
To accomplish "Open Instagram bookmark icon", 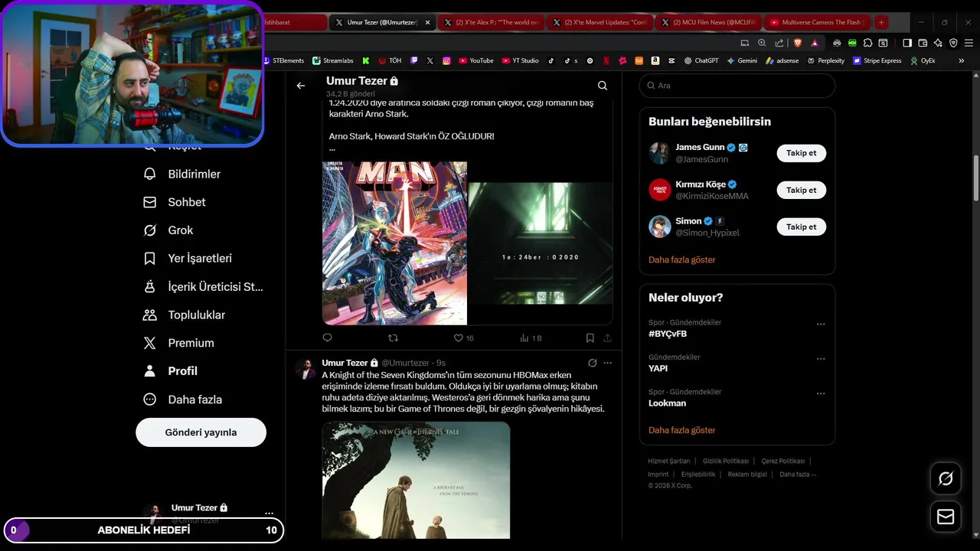I will click(446, 60).
